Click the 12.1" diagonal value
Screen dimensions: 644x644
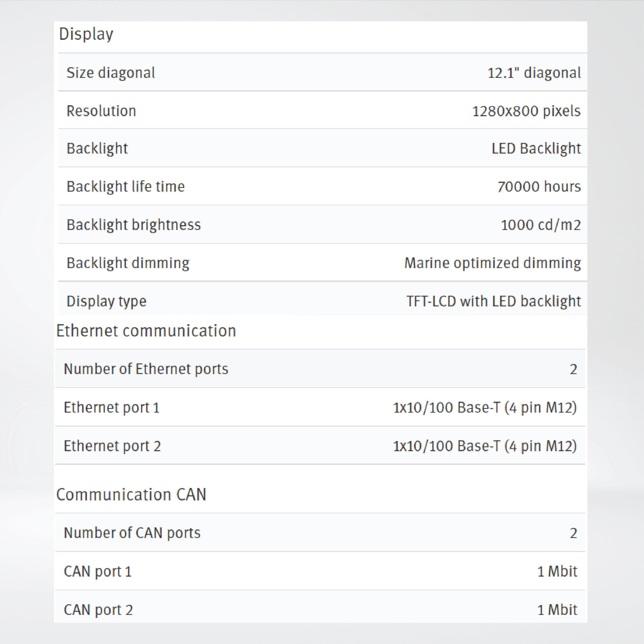[x=534, y=73]
